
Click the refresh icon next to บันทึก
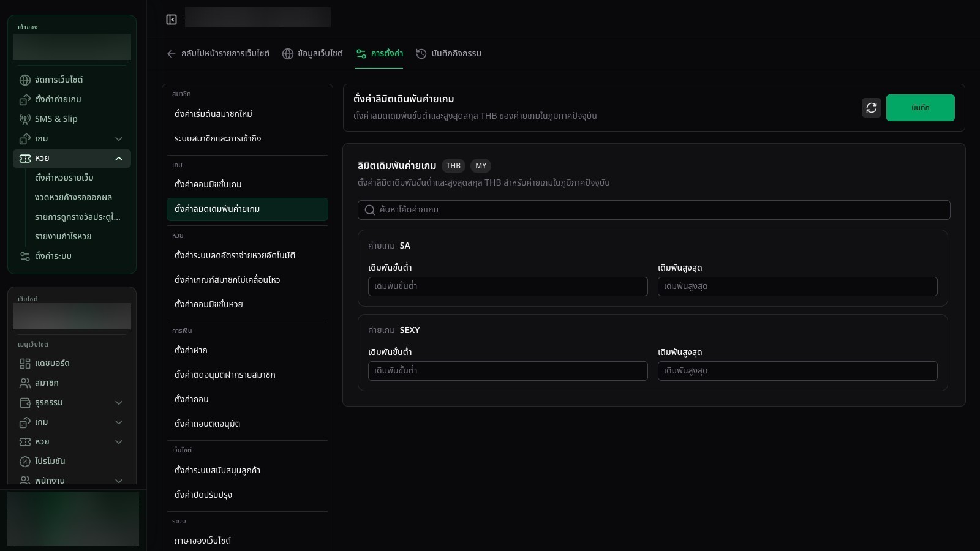872,108
